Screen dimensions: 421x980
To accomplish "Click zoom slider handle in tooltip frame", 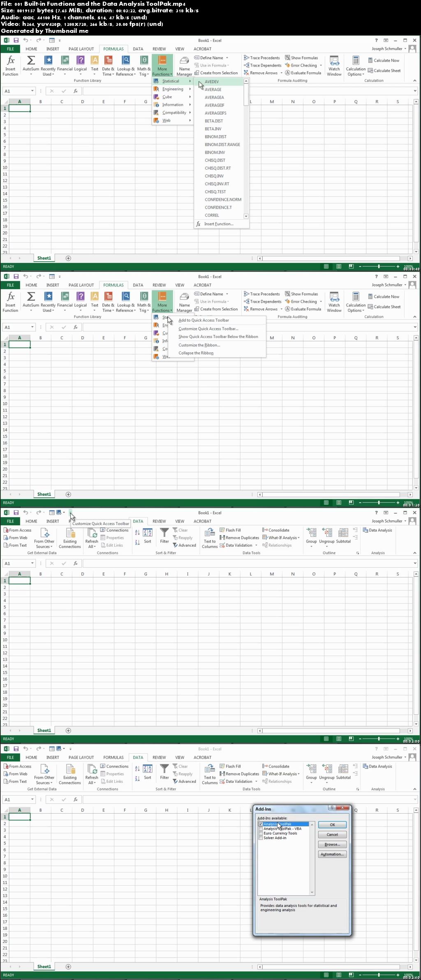I will click(x=379, y=739).
